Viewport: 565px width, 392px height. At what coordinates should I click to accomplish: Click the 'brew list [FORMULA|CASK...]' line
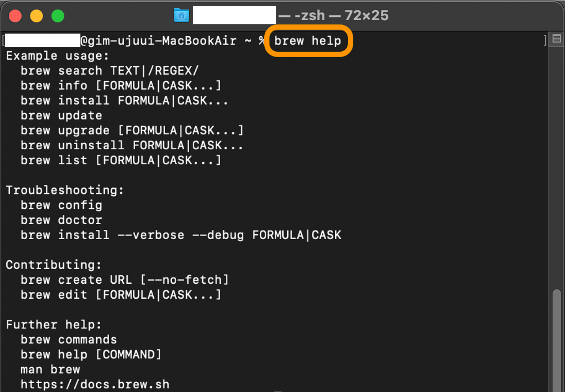click(121, 160)
